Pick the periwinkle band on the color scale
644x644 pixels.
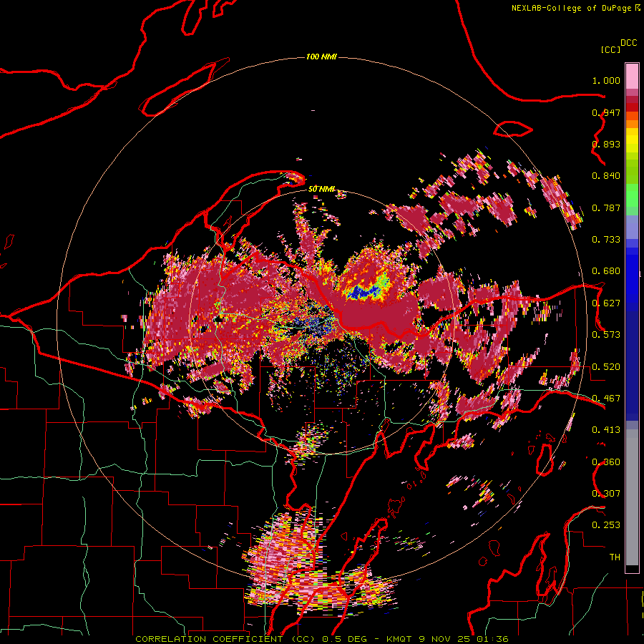(632, 227)
